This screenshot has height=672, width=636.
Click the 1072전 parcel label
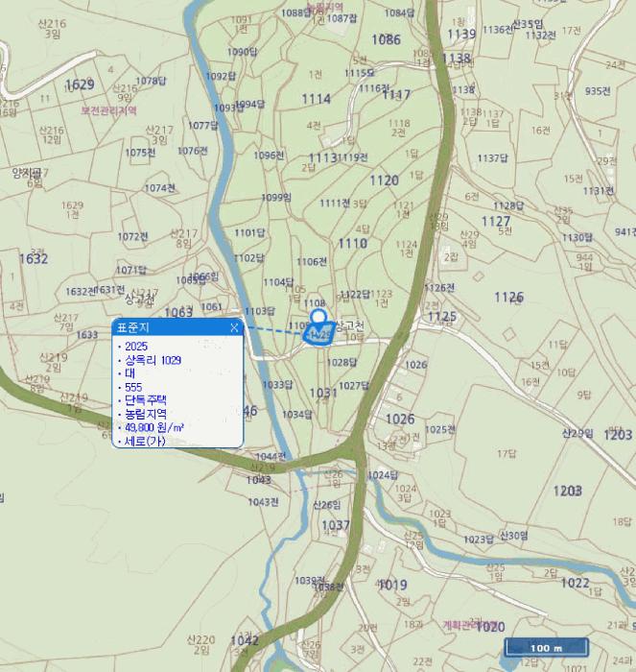132,236
